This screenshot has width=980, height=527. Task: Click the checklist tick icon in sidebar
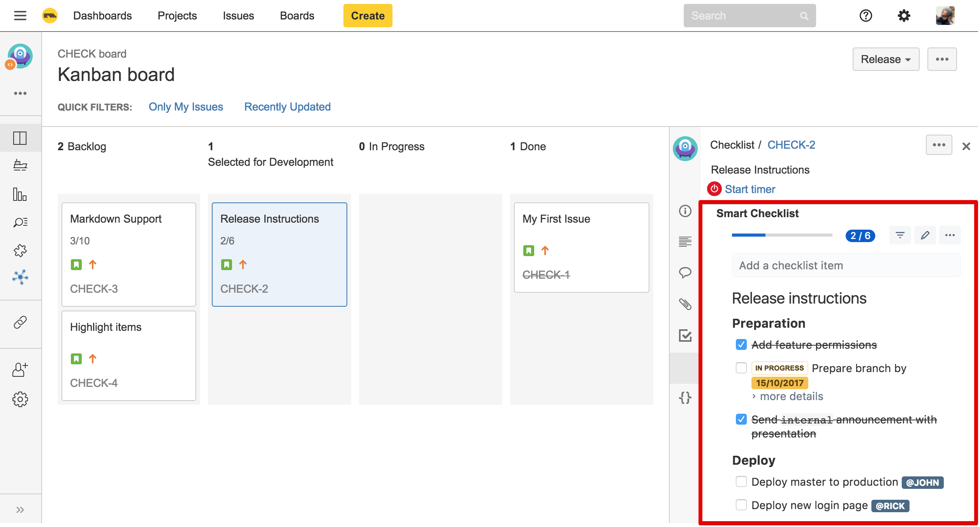(685, 336)
